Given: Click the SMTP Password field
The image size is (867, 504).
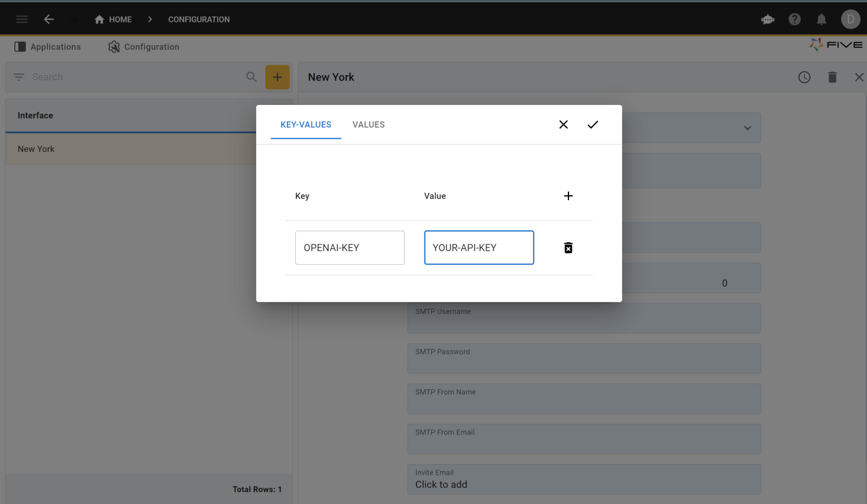Looking at the screenshot, I should (x=584, y=359).
